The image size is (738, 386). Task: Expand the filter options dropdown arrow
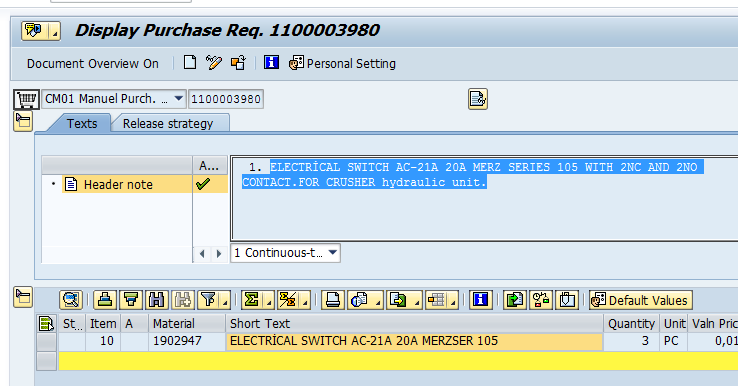click(225, 300)
